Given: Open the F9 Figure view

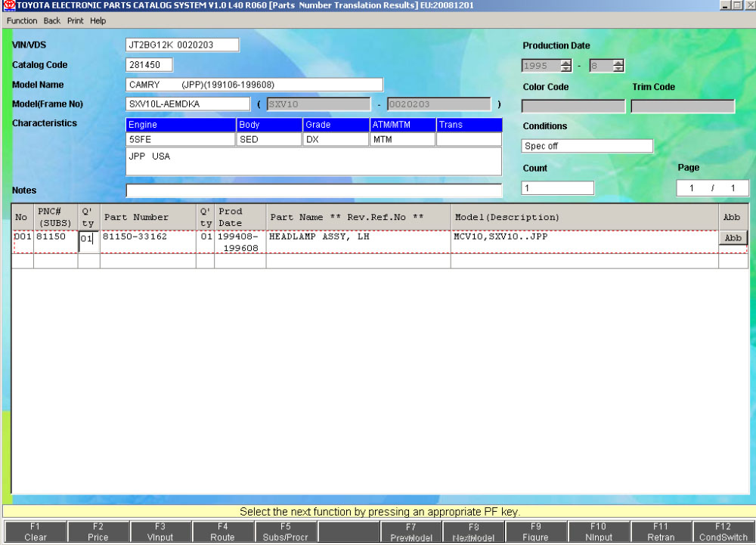Looking at the screenshot, I should pyautogui.click(x=535, y=532).
